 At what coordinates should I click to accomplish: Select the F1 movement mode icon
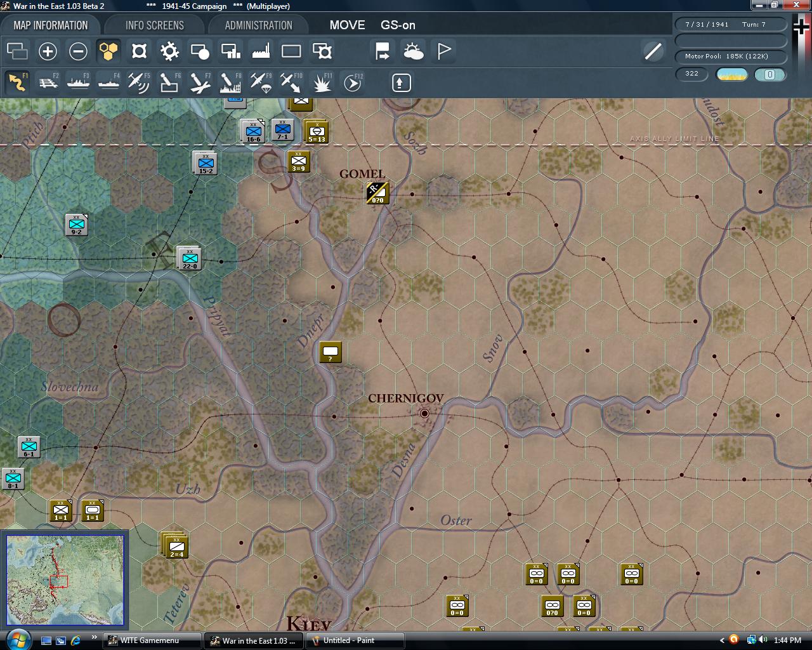coord(17,82)
